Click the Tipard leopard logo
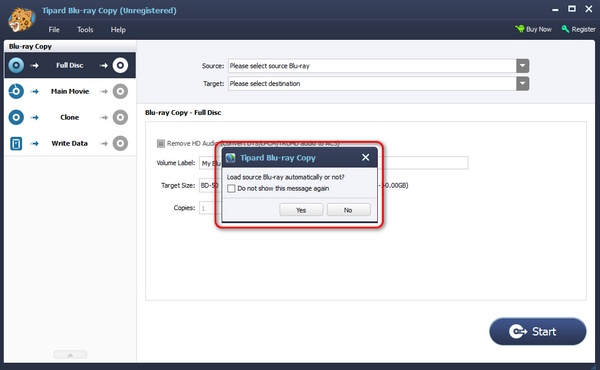600x370 pixels. click(x=22, y=20)
